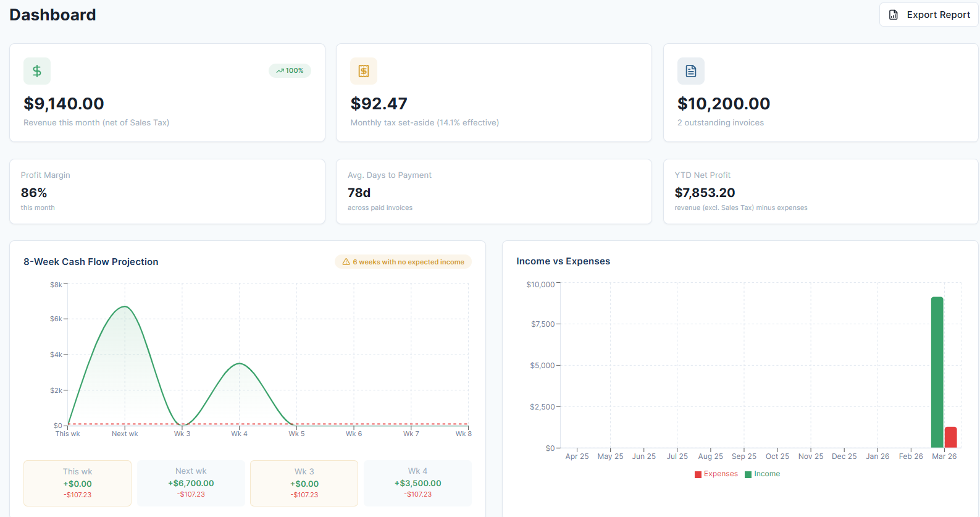
Task: Click the green Mar 26 income bar
Action: coord(937,372)
